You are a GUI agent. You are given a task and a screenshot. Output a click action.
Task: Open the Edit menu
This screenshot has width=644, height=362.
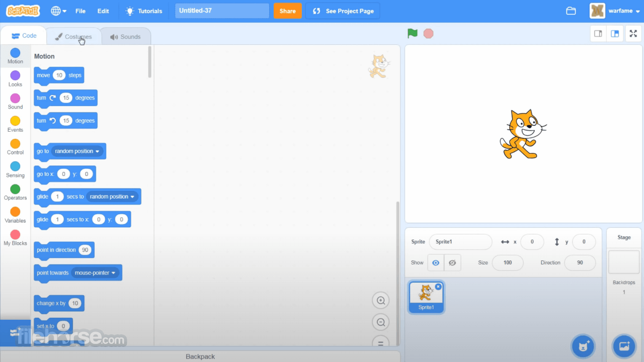[x=103, y=11]
